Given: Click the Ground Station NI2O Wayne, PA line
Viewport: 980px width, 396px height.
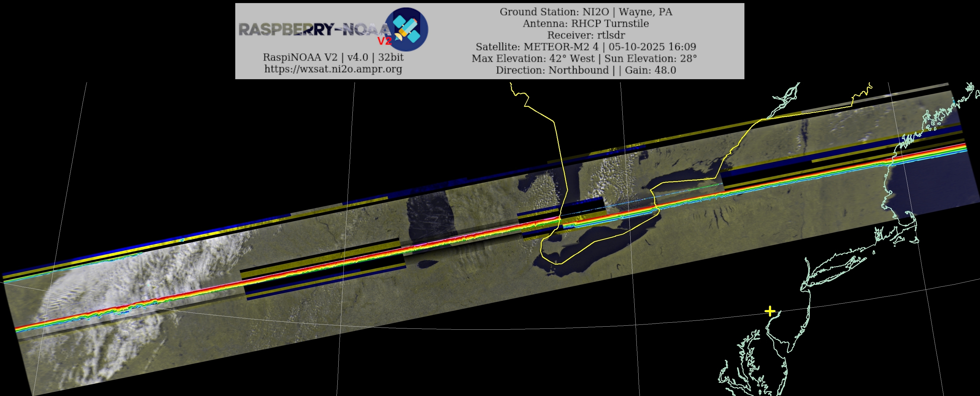Looking at the screenshot, I should click(x=586, y=12).
